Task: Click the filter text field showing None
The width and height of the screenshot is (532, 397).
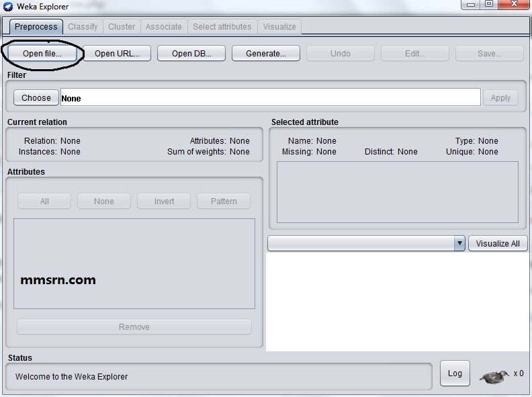Action: coord(271,97)
